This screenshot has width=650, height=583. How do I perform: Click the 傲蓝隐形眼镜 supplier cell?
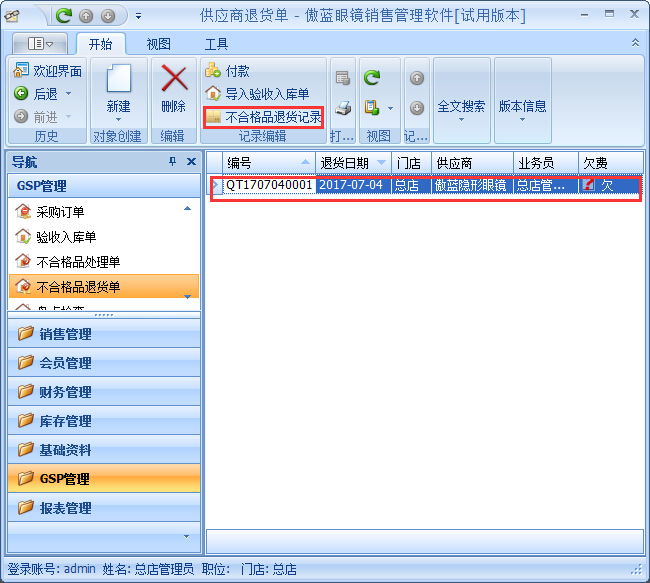pyautogui.click(x=472, y=185)
